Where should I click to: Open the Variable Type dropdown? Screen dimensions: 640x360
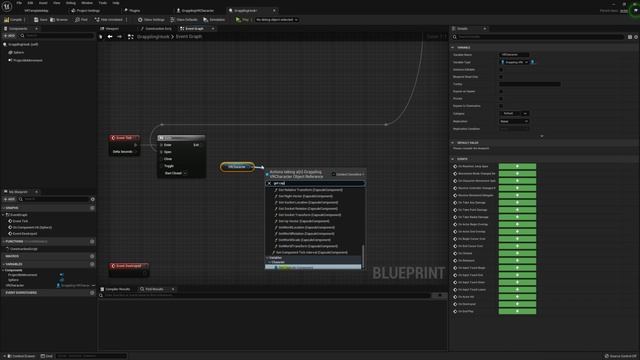514,62
